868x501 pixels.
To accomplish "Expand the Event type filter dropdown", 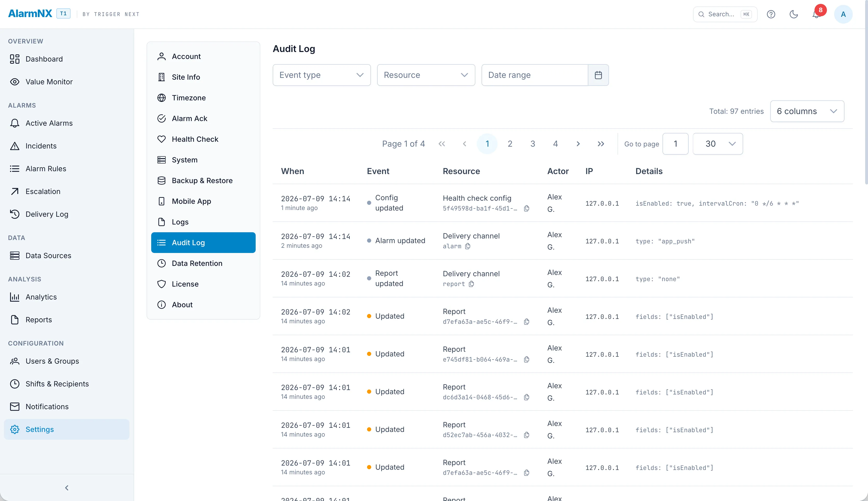I will [x=321, y=75].
